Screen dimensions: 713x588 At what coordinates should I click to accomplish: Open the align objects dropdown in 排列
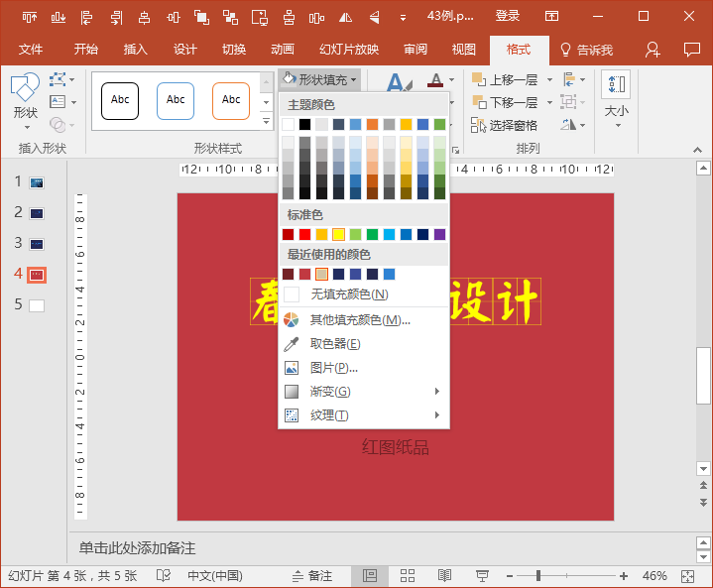coord(574,79)
